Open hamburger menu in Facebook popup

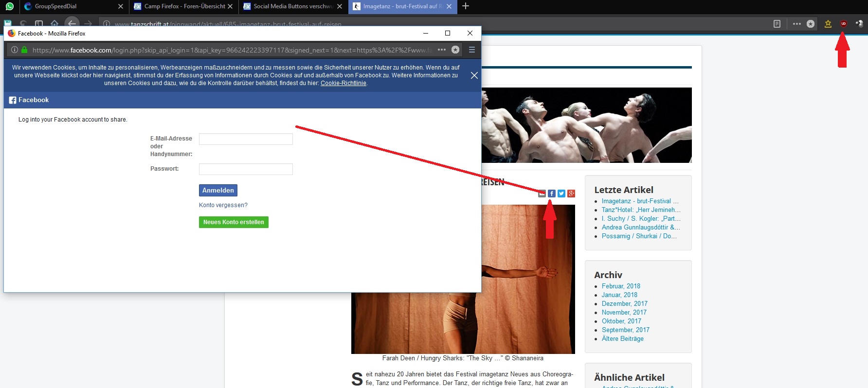[x=472, y=50]
